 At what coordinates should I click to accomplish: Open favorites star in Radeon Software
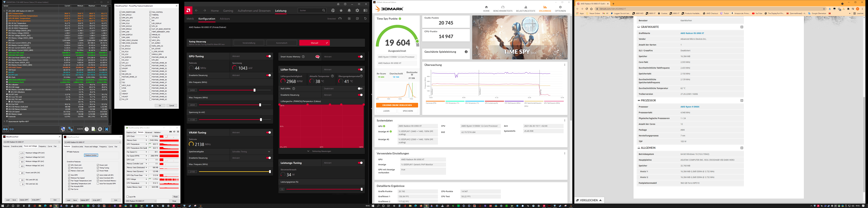click(x=341, y=10)
